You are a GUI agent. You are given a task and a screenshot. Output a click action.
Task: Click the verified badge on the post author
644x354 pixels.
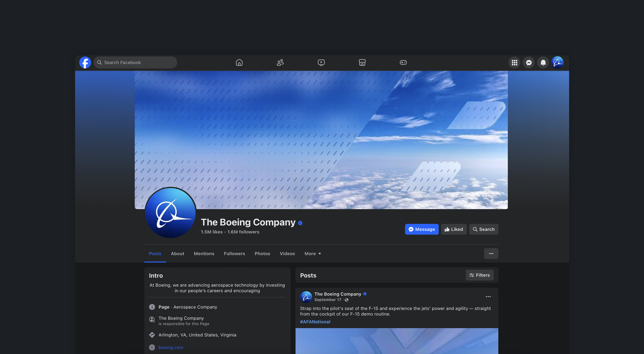tap(365, 294)
